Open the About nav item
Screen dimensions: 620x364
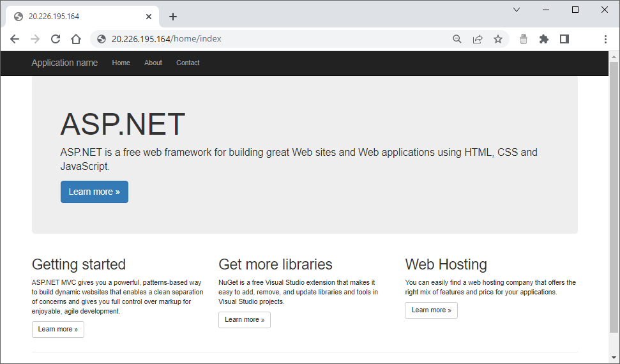pos(153,63)
